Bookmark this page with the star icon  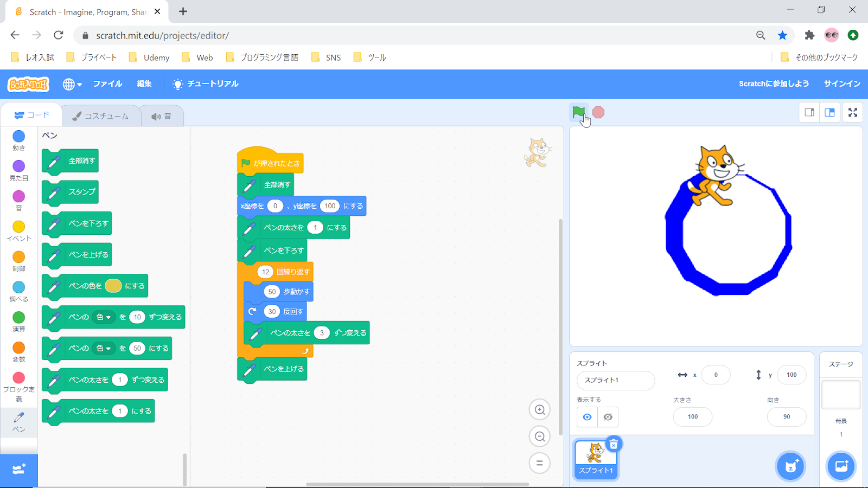(x=782, y=35)
